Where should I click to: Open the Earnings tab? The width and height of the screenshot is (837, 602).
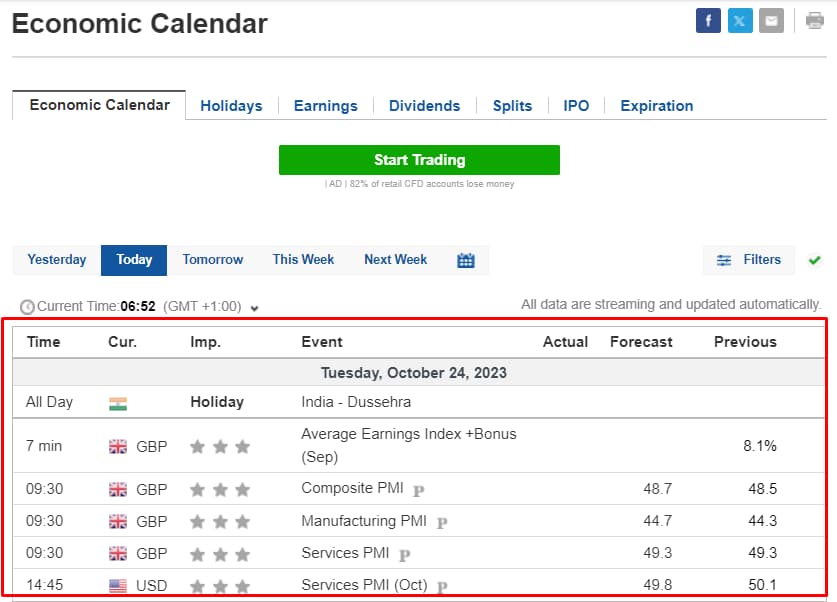point(326,106)
